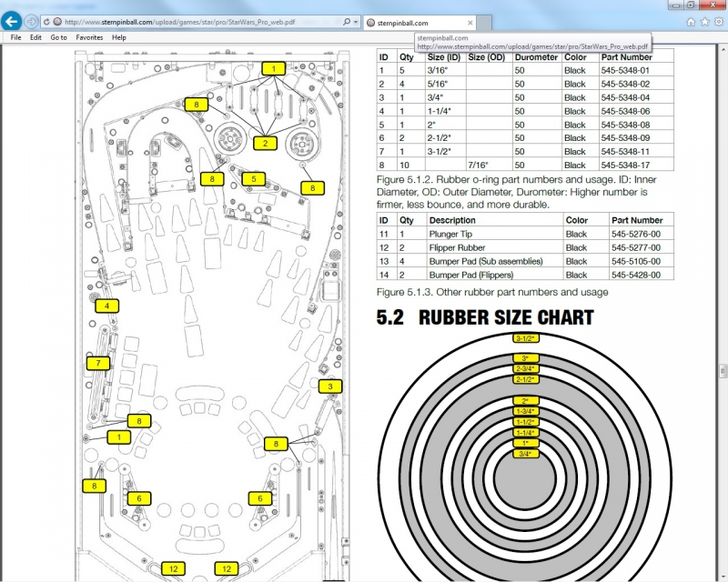728x582 pixels.
Task: Click part number 545-5348-17
Action: (x=625, y=165)
